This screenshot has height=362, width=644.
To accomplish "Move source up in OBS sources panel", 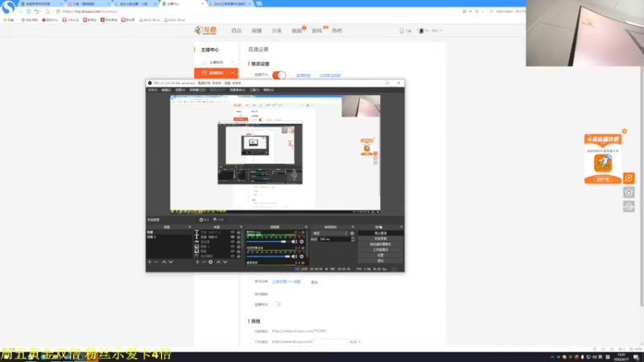I will (x=218, y=262).
